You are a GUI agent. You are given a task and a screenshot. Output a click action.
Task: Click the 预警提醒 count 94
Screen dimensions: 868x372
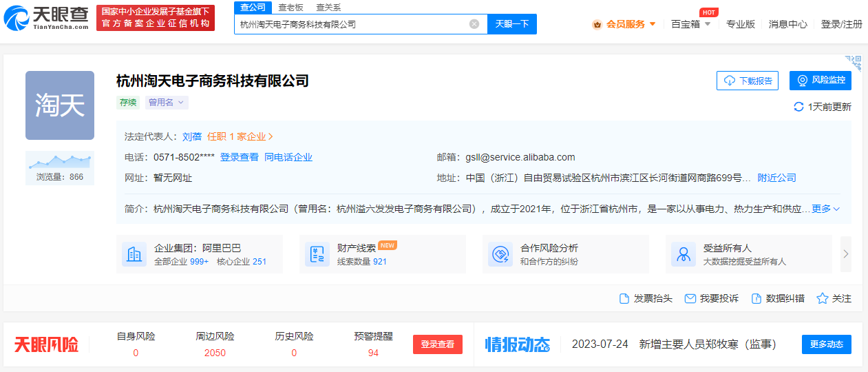click(373, 353)
